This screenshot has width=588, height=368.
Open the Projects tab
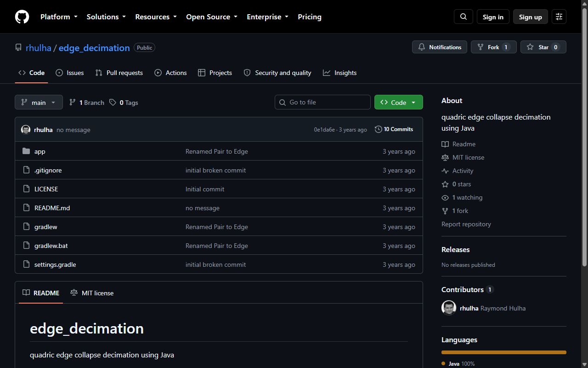[215, 73]
